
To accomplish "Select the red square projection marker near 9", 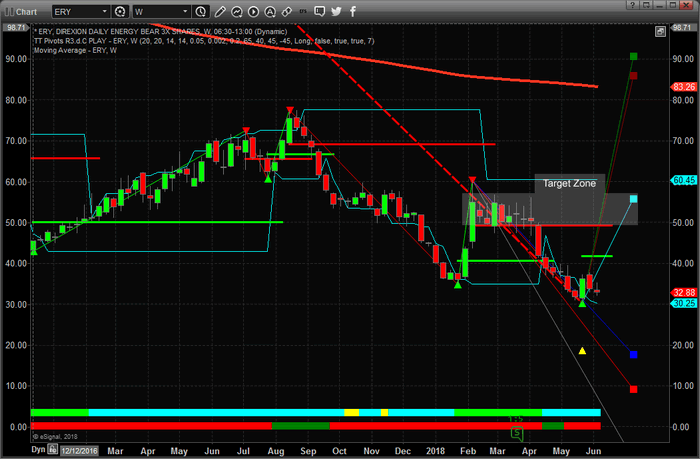I will coord(633,389).
